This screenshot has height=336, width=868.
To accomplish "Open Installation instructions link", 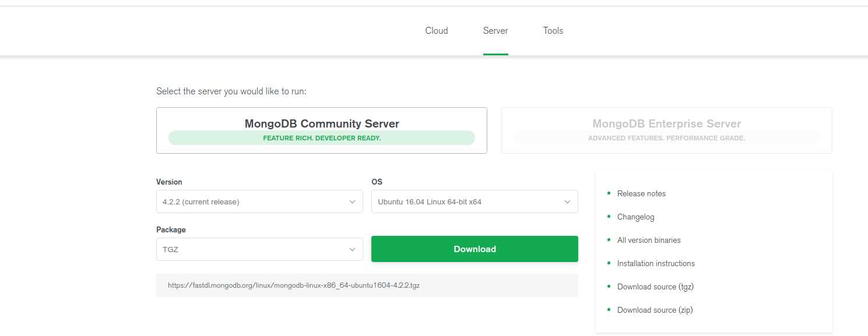I will (x=656, y=263).
